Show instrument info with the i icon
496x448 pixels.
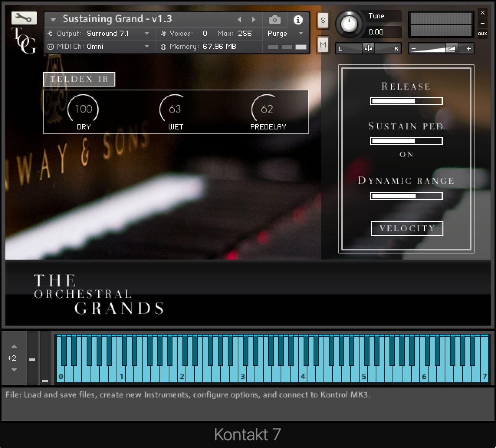[x=298, y=20]
